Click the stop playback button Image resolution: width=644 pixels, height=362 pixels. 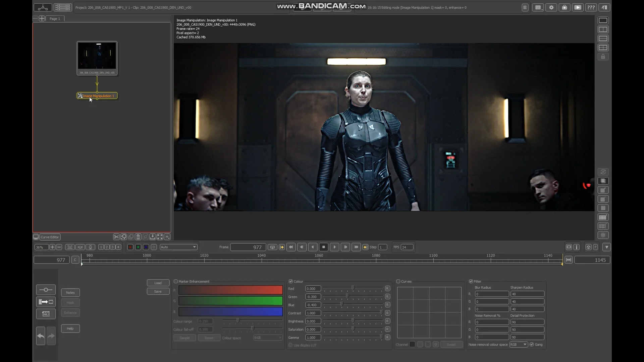click(323, 247)
